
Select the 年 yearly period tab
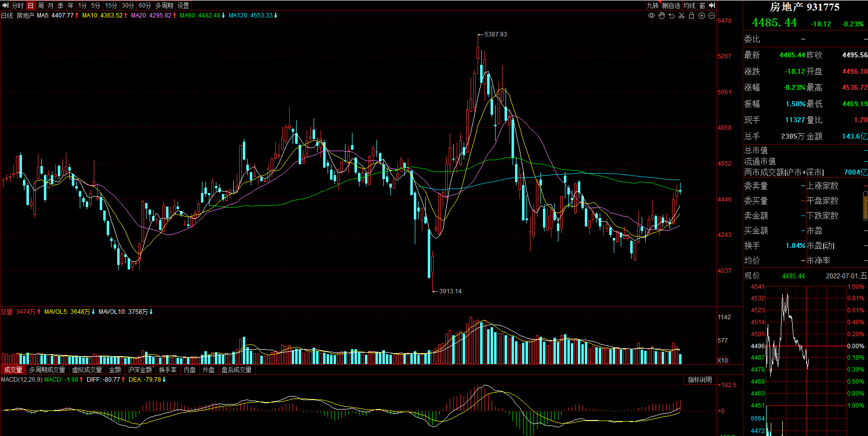tap(70, 5)
